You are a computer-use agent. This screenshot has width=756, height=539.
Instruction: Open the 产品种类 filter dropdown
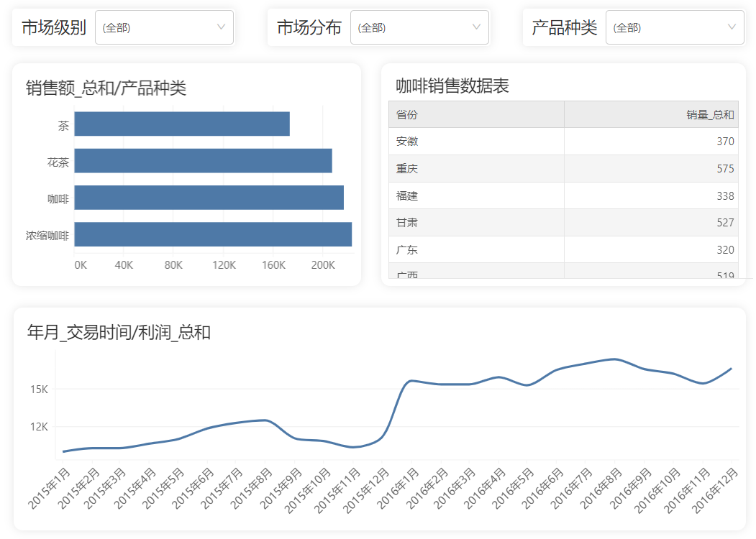[x=675, y=27]
